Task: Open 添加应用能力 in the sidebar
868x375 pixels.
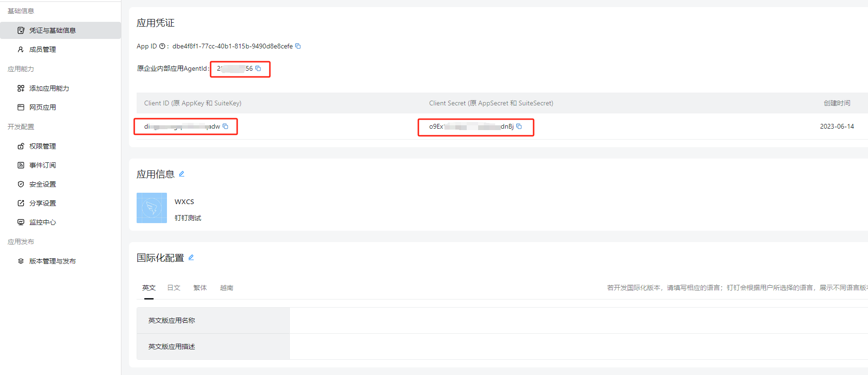Action: tap(49, 88)
